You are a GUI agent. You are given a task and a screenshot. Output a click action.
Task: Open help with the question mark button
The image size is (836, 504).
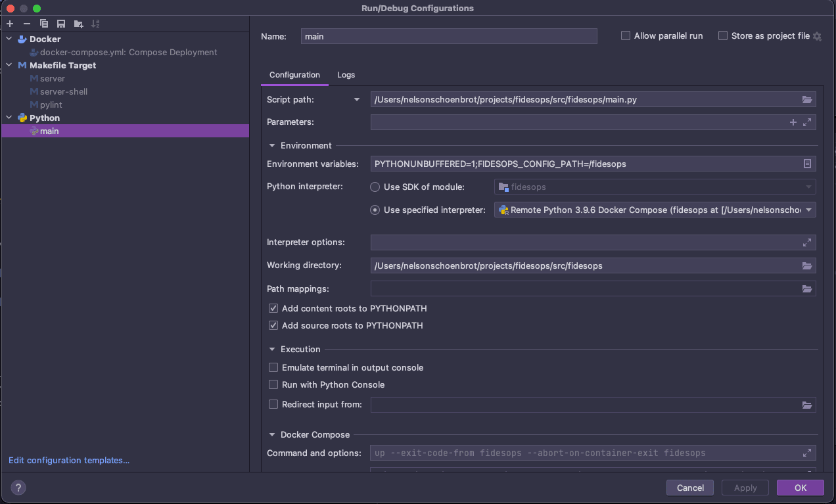18,488
